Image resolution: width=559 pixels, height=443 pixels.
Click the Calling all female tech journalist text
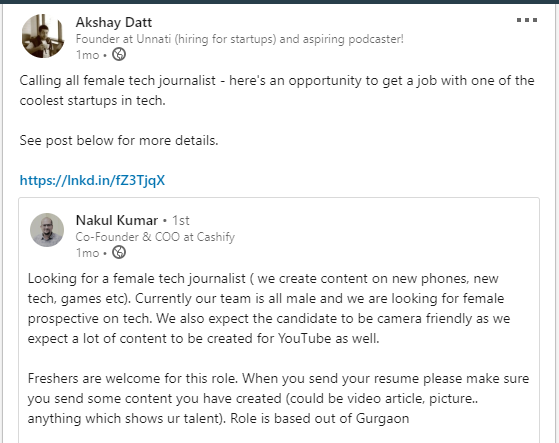point(118,81)
